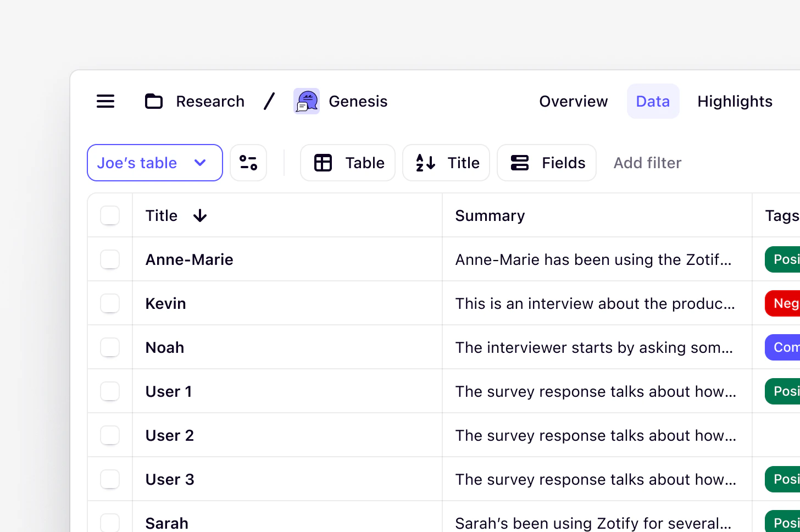Screen dimensions: 800x532
Task: Expand the Joe's table dropdown
Action: tap(155, 163)
